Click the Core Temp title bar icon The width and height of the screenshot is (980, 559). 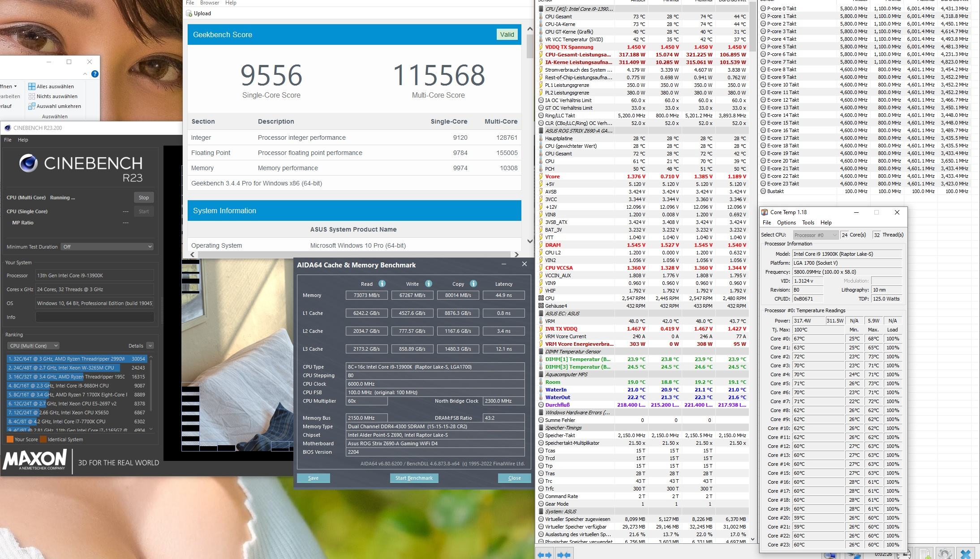tap(765, 212)
